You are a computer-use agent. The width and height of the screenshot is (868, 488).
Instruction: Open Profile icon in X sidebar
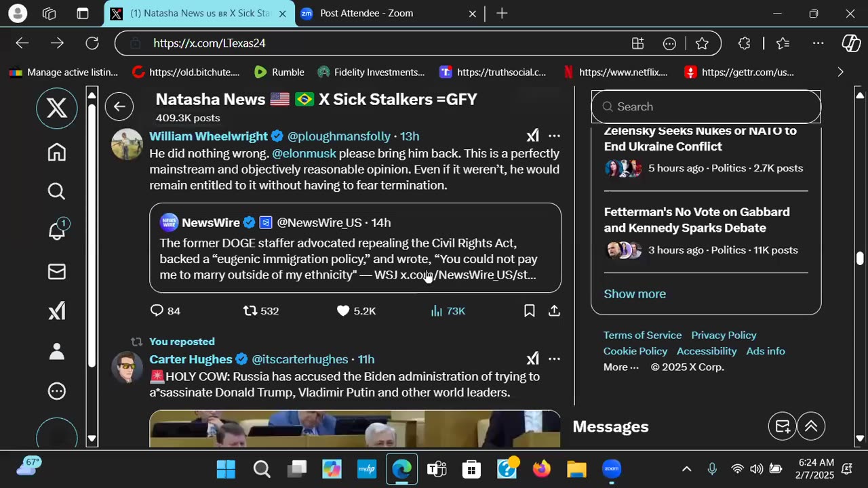point(57,351)
